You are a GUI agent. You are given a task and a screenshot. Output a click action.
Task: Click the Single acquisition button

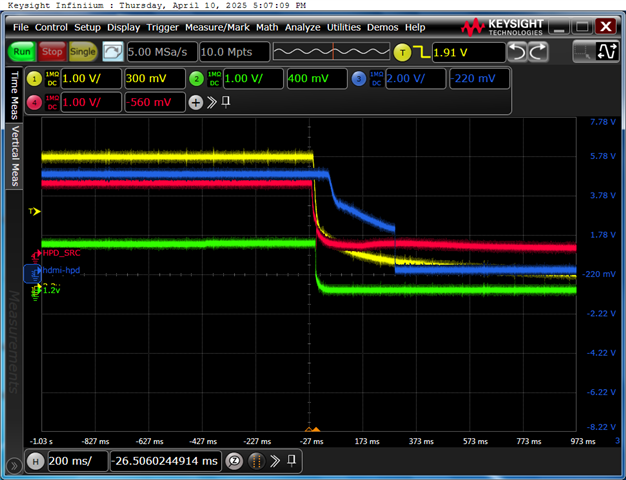tap(83, 52)
